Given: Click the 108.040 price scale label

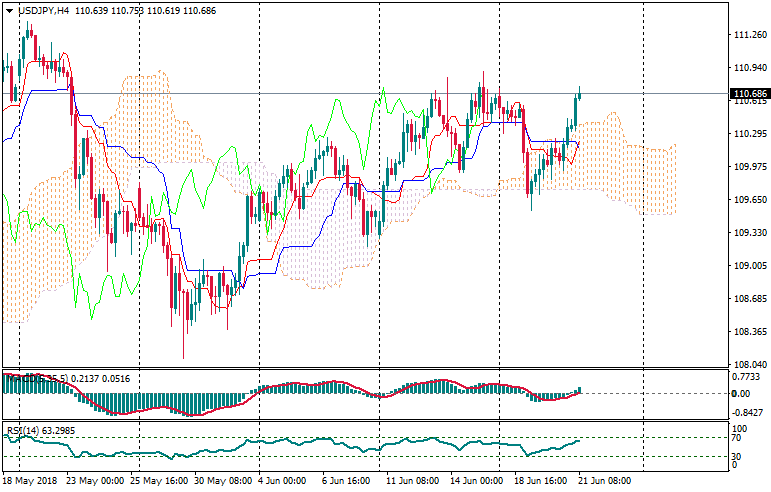Looking at the screenshot, I should point(751,364).
